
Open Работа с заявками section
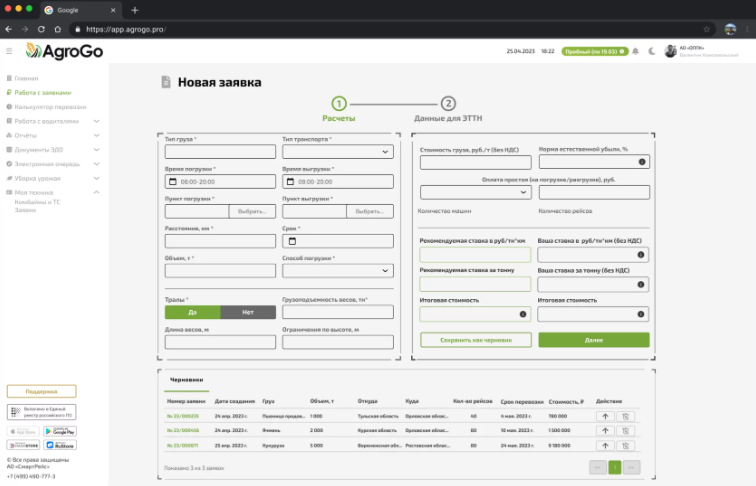coord(42,93)
